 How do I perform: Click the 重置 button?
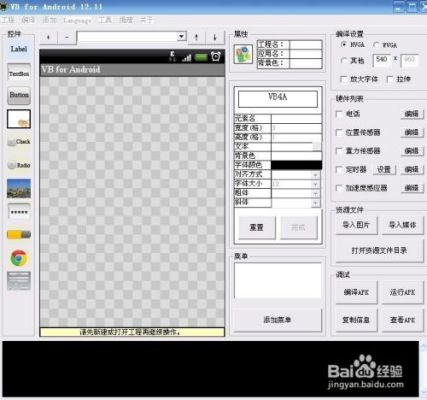click(257, 227)
